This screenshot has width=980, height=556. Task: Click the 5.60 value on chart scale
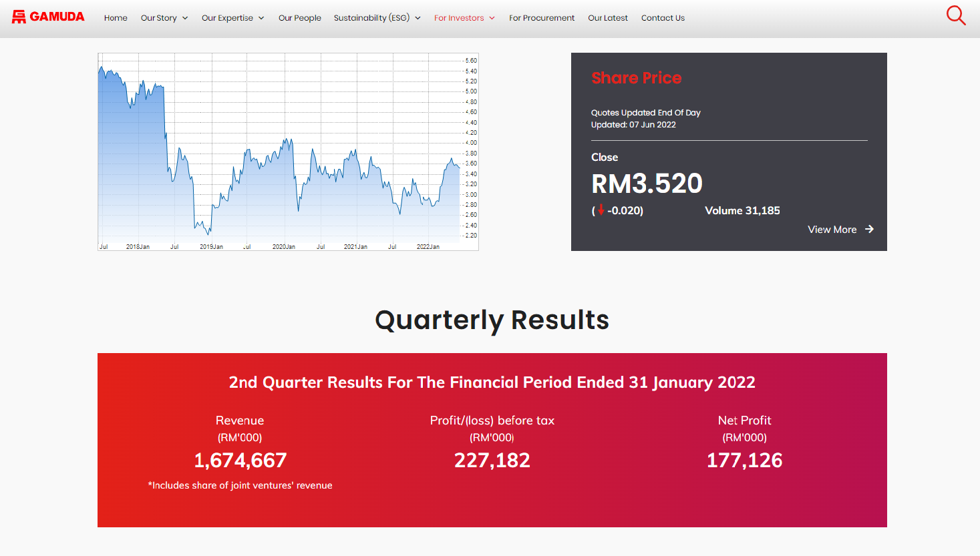pyautogui.click(x=471, y=61)
